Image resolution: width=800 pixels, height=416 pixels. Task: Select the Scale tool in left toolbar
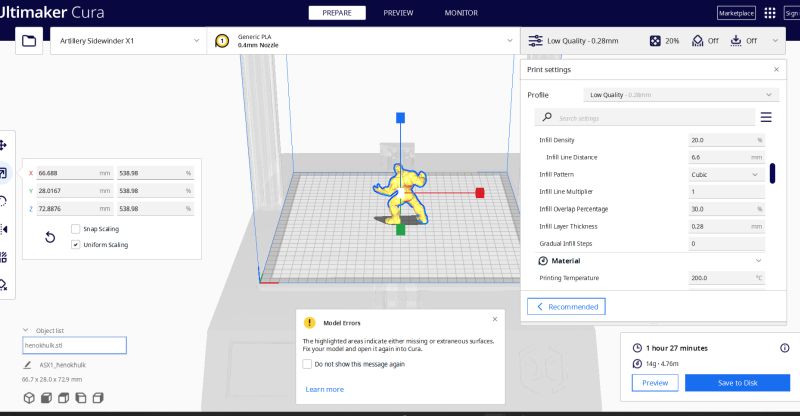[x=3, y=173]
